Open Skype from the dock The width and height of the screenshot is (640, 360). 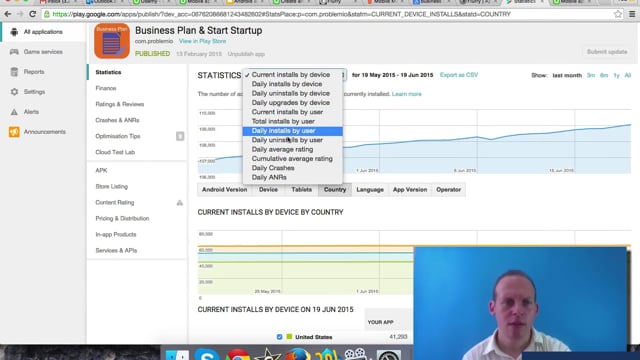[x=207, y=354]
